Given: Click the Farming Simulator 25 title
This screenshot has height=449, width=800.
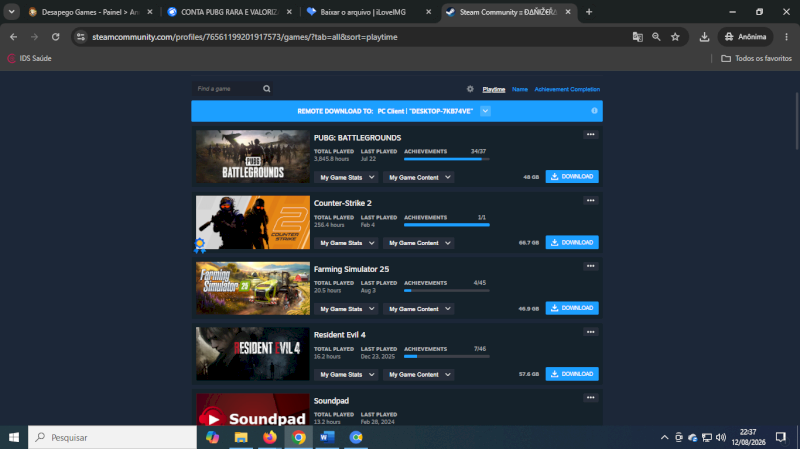Looking at the screenshot, I should pyautogui.click(x=351, y=269).
